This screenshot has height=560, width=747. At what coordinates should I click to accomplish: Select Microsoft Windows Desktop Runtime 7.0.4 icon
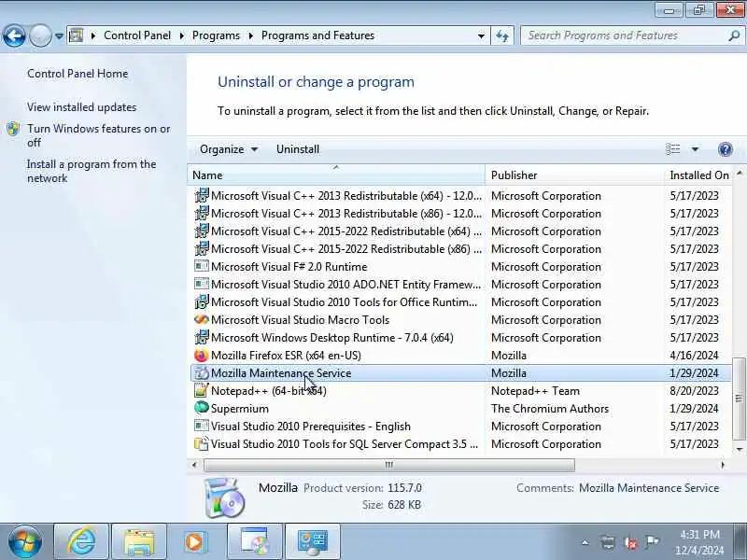coord(202,338)
